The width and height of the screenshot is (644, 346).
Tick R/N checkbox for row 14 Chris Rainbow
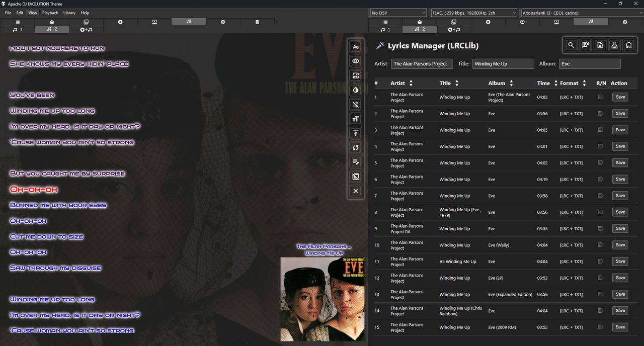(600, 310)
